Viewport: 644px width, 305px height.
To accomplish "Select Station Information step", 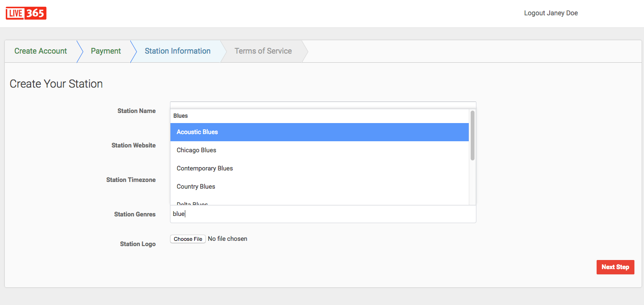I will pyautogui.click(x=178, y=51).
